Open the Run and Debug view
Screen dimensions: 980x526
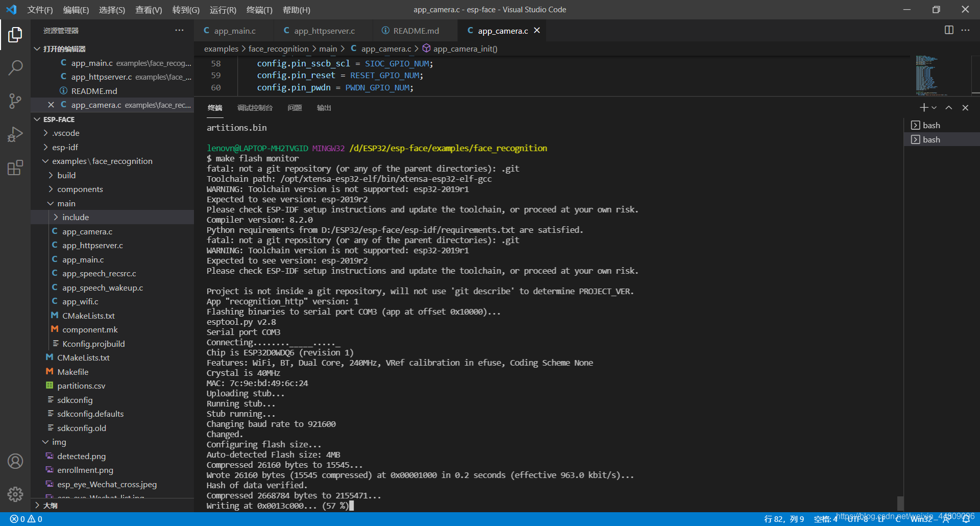[x=15, y=134]
